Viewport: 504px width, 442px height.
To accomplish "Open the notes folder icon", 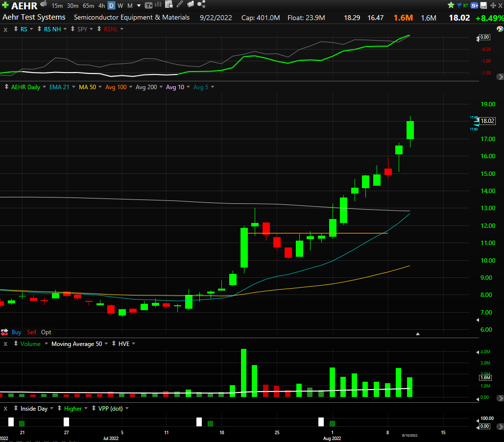I will [x=190, y=4].
